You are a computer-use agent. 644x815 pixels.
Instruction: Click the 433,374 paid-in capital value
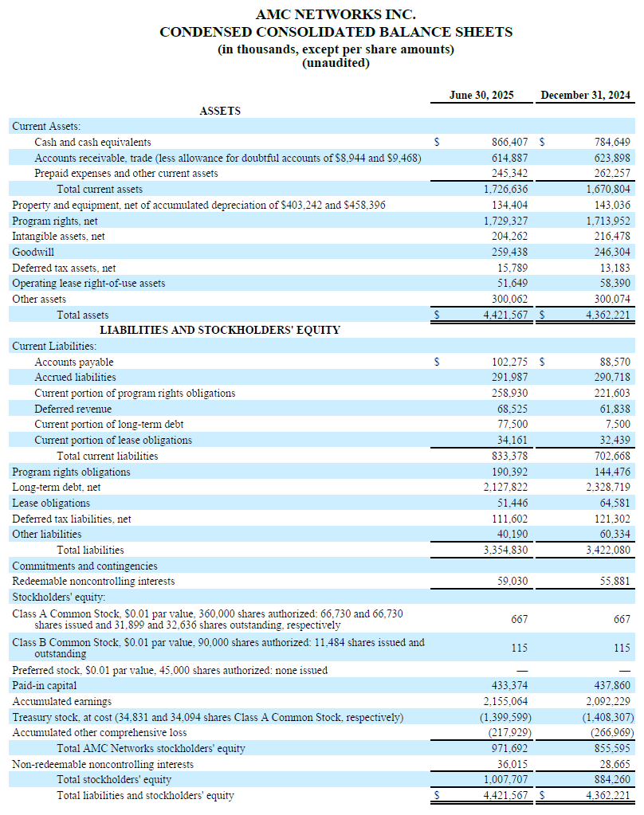click(510, 686)
